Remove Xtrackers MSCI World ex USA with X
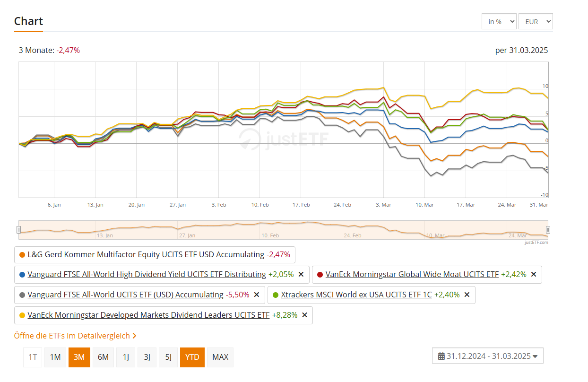 coord(467,295)
